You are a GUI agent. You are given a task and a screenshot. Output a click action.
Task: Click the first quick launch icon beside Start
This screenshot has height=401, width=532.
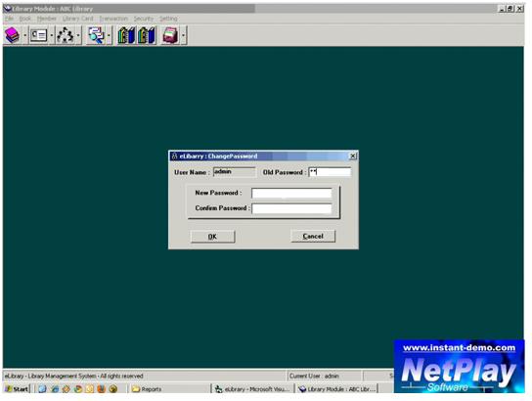[x=42, y=389]
